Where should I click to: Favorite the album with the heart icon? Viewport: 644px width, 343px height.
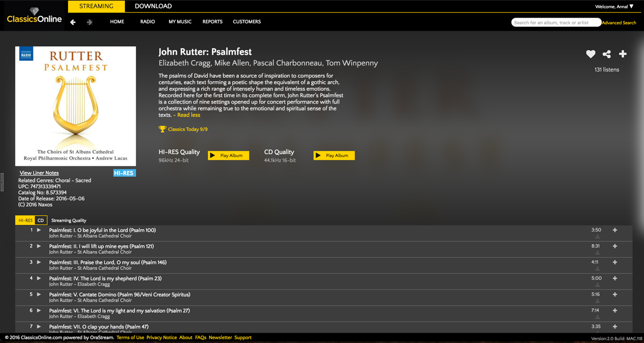pos(591,54)
